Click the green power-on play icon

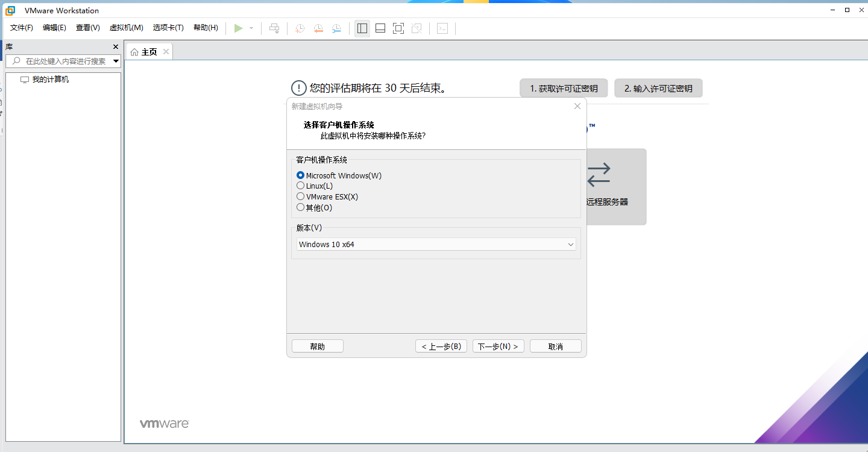239,28
